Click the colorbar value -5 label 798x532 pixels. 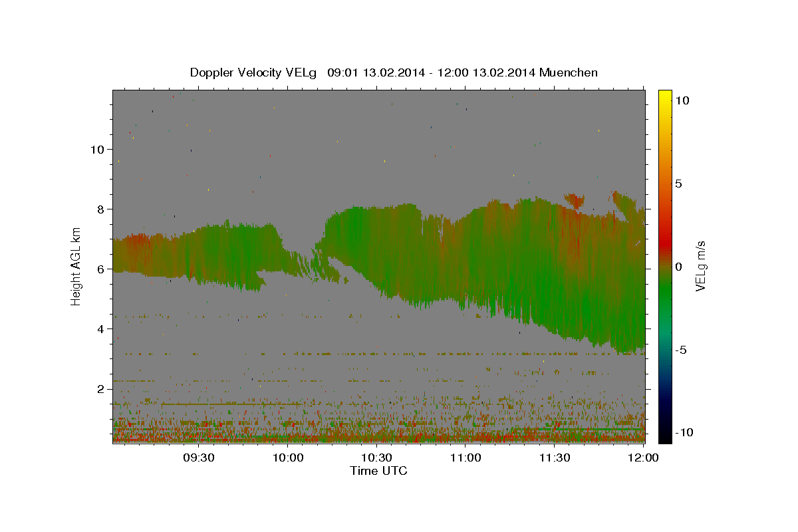tap(681, 349)
